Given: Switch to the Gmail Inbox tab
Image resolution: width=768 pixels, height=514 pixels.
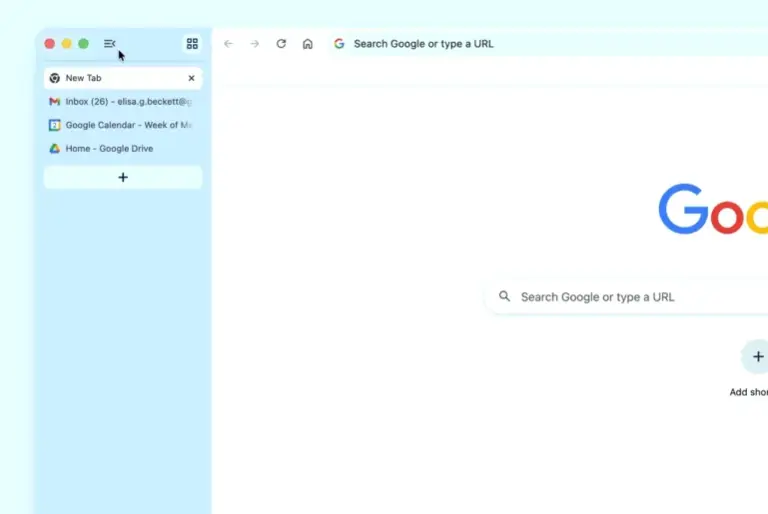Looking at the screenshot, I should coord(123,101).
